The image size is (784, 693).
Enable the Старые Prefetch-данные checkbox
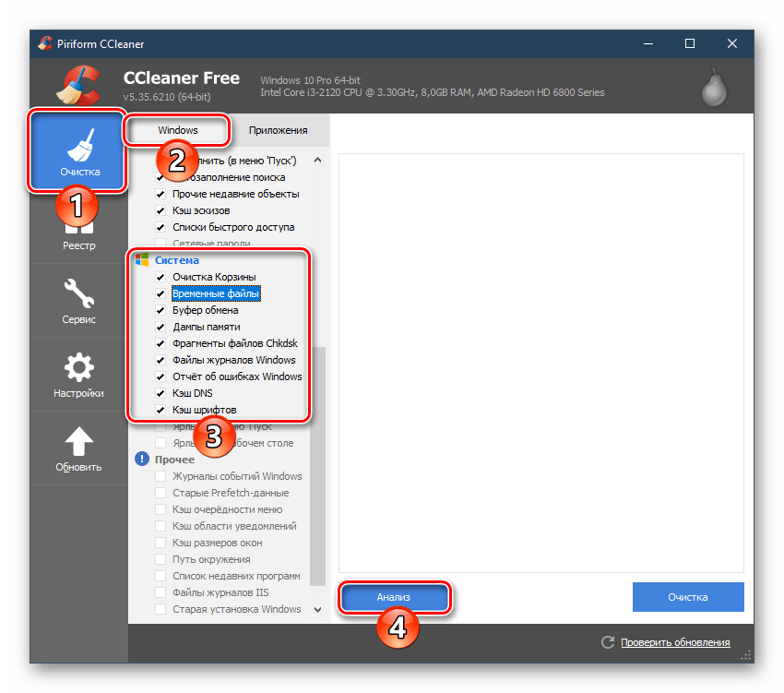coord(161,493)
